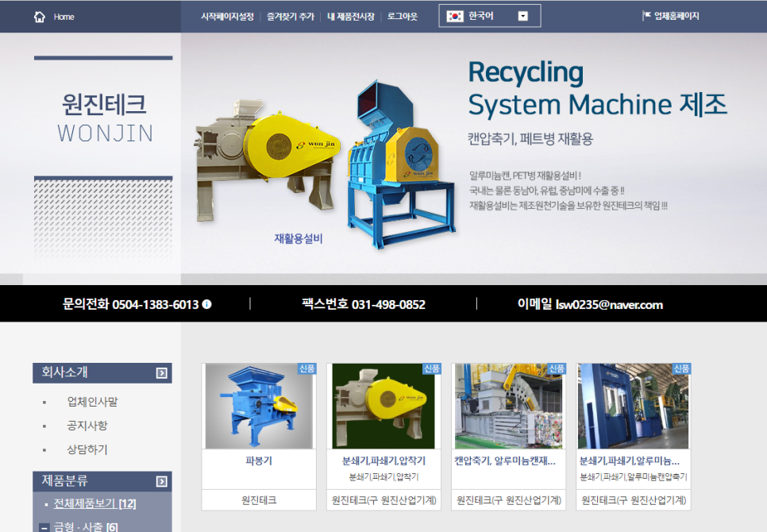Open 공지사항 page
Screen dimensions: 767x532
click(x=87, y=426)
